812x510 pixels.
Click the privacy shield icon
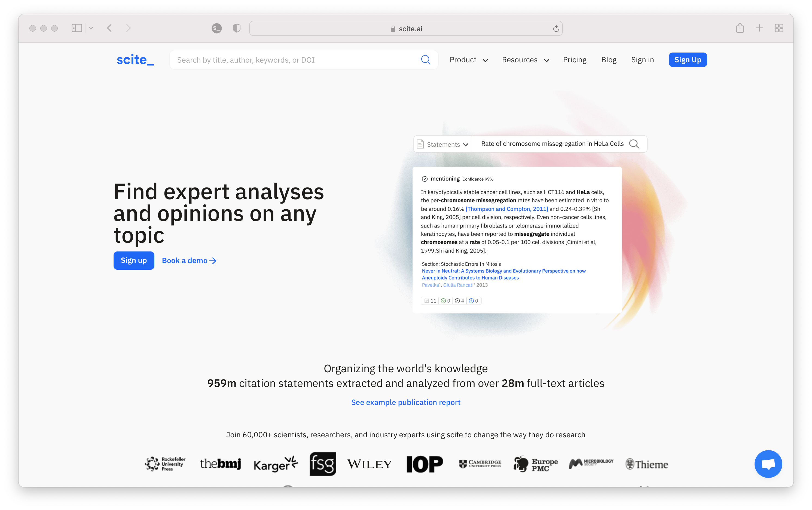(x=237, y=28)
